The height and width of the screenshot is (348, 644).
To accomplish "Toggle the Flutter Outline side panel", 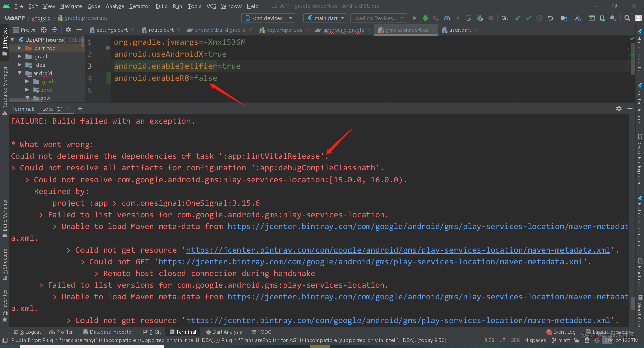I will [640, 103].
